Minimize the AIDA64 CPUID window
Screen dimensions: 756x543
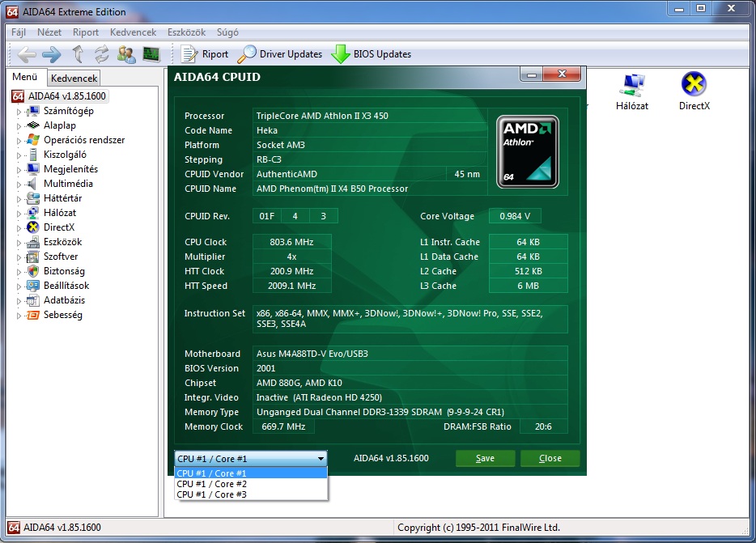tap(531, 74)
